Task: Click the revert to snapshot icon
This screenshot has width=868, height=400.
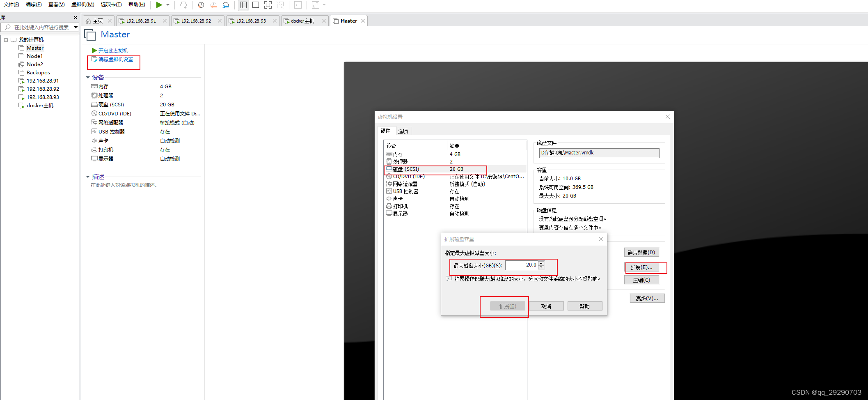Action: click(213, 5)
